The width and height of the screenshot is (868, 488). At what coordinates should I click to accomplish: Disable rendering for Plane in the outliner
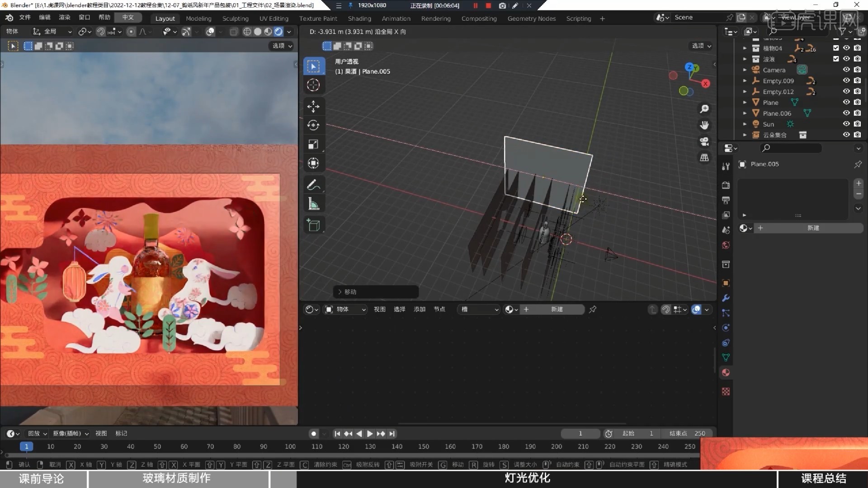857,103
